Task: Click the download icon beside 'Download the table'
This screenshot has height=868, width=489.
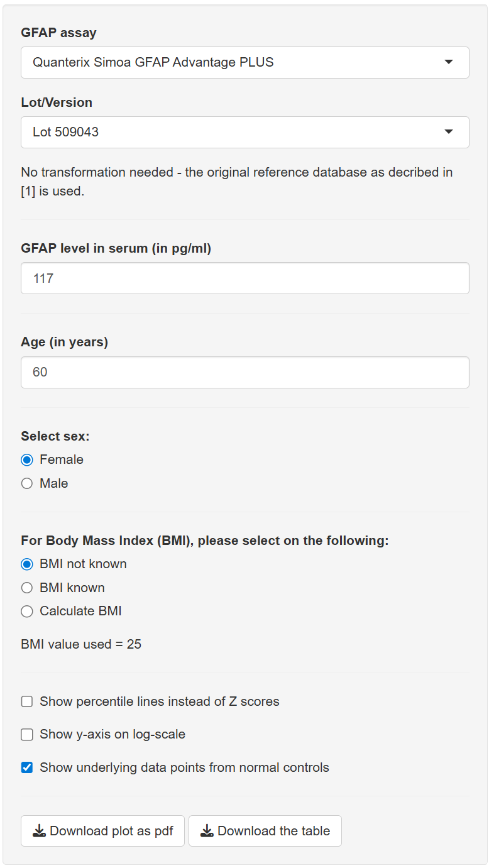Action: (207, 831)
